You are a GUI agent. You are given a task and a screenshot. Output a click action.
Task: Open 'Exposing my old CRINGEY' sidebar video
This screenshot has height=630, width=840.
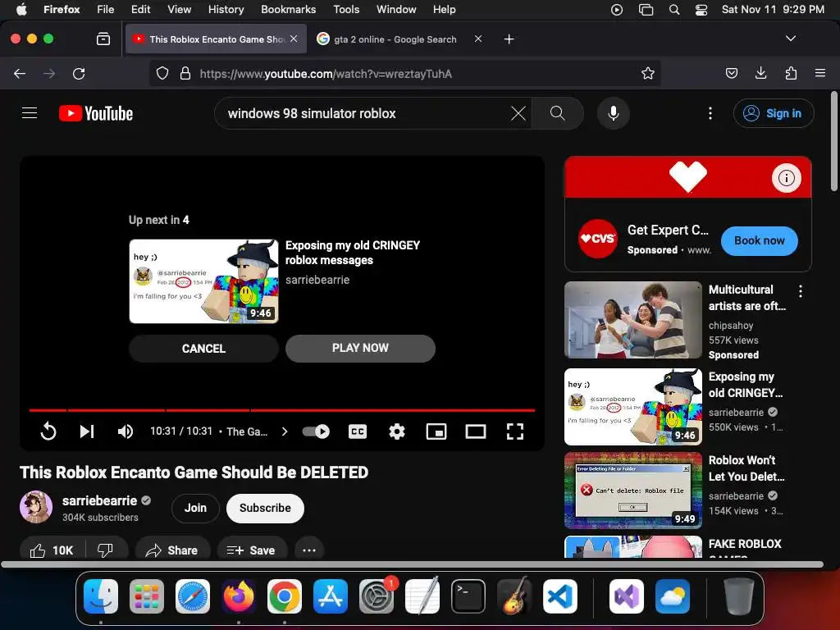(x=632, y=407)
